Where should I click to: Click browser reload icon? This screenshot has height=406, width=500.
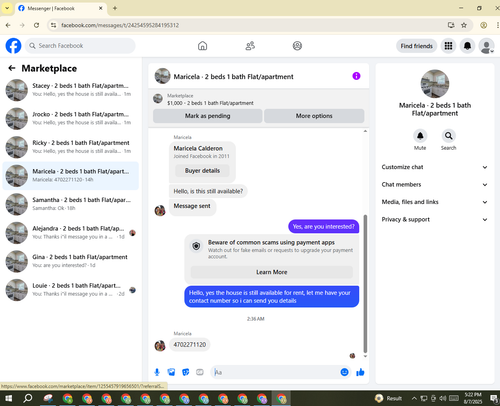pos(36,25)
